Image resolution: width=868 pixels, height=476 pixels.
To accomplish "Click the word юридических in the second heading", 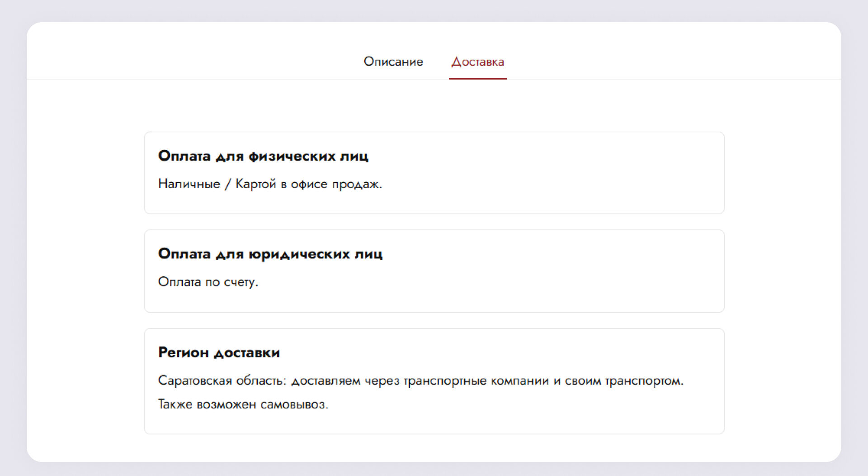I will pyautogui.click(x=299, y=254).
